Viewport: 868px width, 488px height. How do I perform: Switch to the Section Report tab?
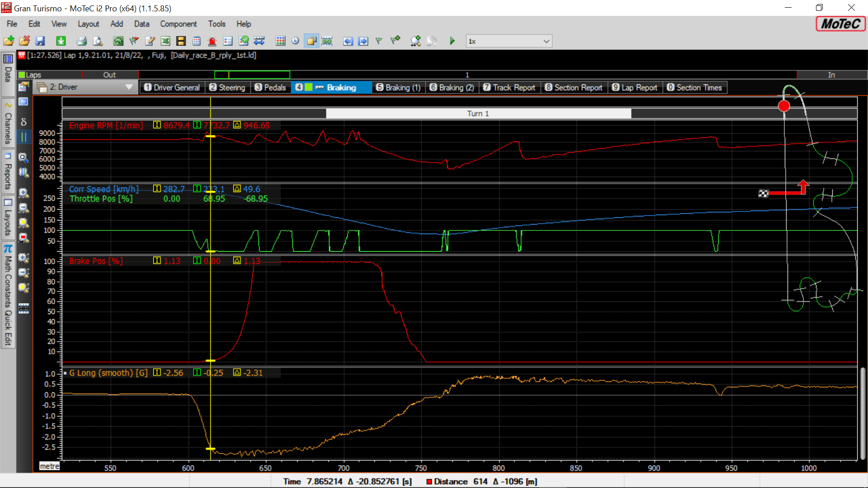(x=574, y=88)
